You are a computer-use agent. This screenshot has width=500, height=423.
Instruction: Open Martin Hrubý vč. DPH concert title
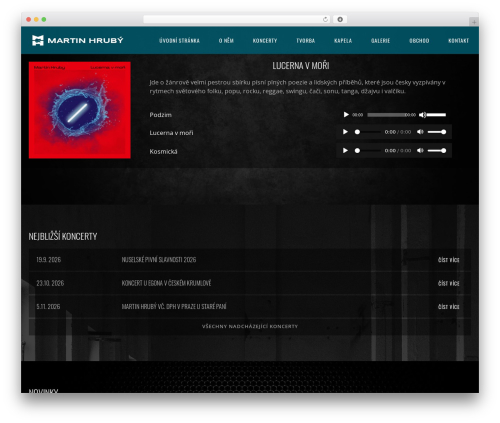[174, 306]
